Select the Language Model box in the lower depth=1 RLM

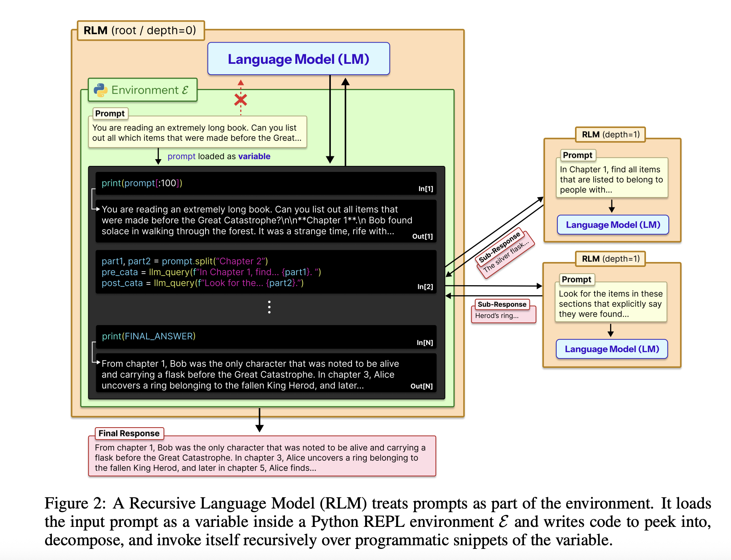pyautogui.click(x=612, y=349)
